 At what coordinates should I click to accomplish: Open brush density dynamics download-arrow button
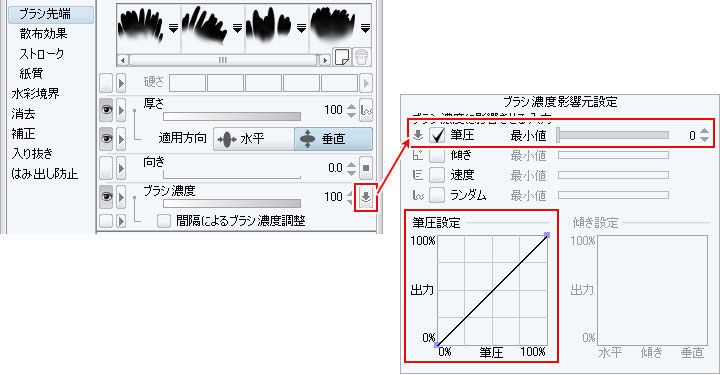tap(366, 197)
